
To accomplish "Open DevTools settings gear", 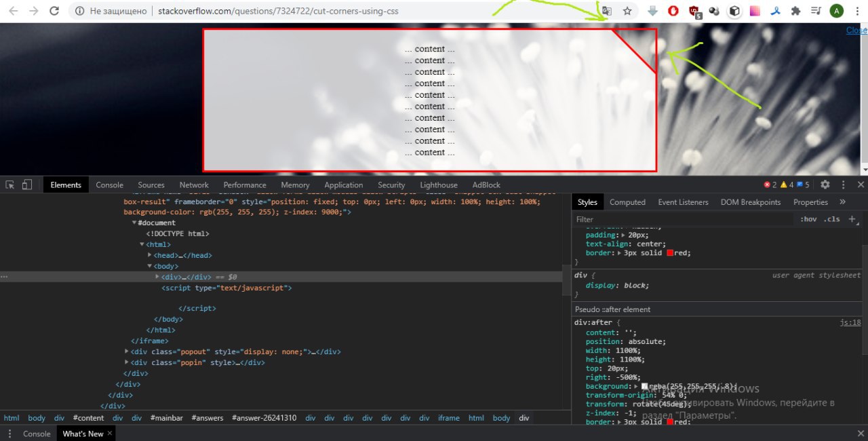I will tap(825, 185).
